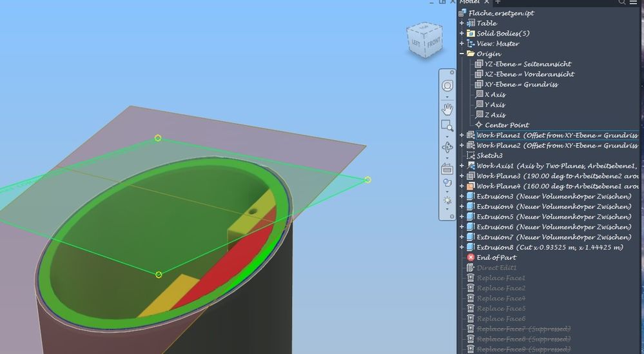
Task: Click the View: Master icon
Action: point(471,44)
